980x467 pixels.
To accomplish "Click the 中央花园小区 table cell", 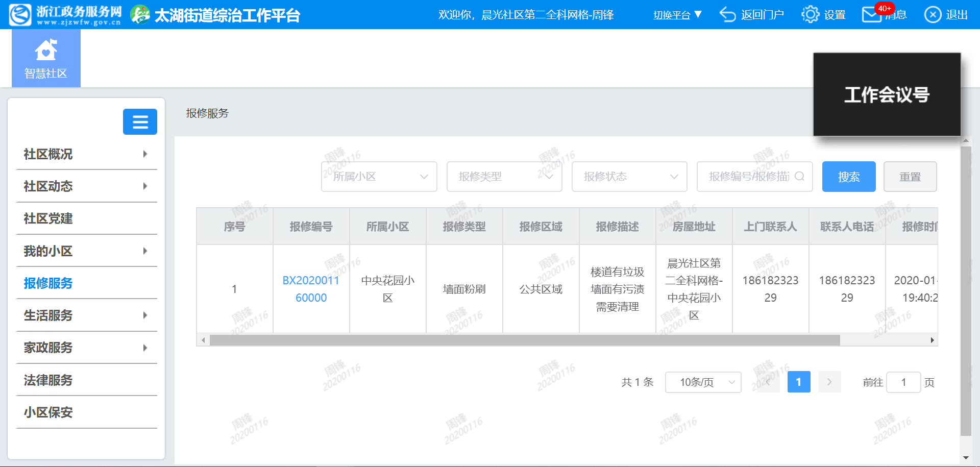I will point(388,289).
